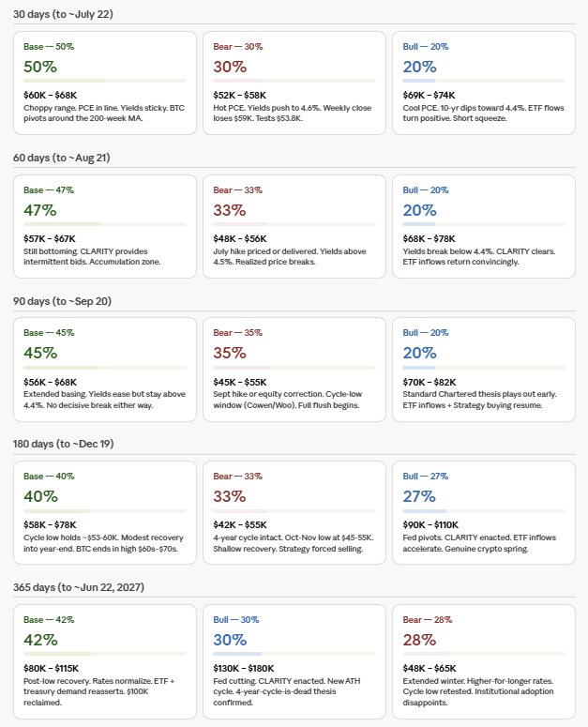
Task: Open the 90-day Bear $45K–$55K card
Action: tap(294, 370)
